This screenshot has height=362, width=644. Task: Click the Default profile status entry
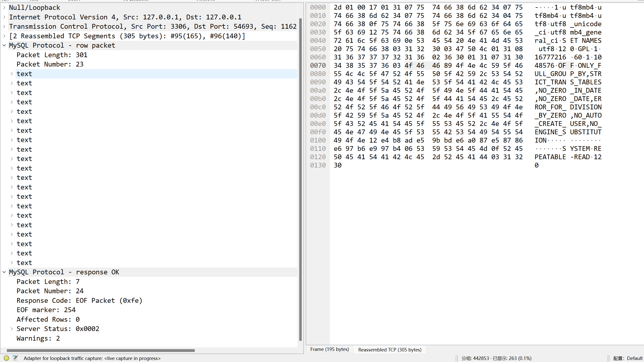[628, 358]
